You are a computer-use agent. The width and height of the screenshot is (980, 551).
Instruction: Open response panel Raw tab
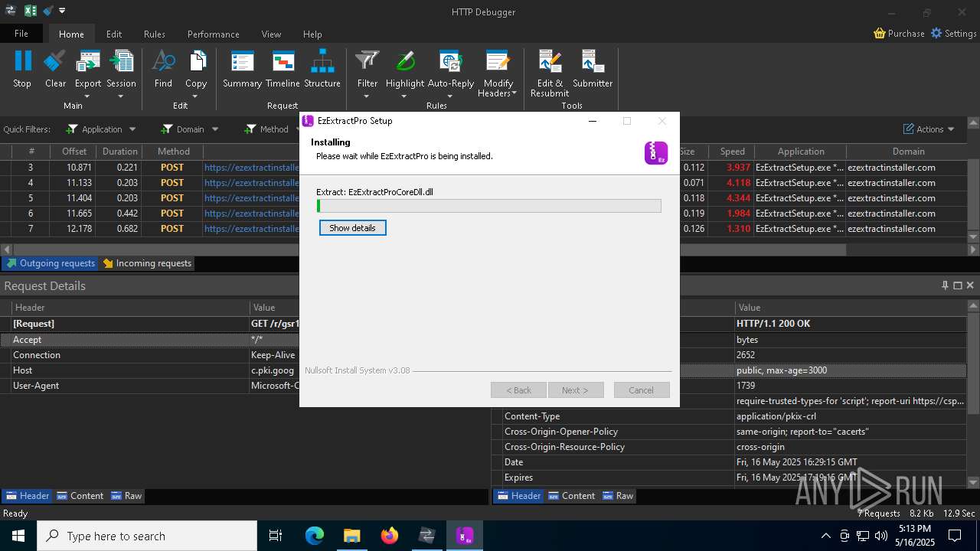point(618,496)
